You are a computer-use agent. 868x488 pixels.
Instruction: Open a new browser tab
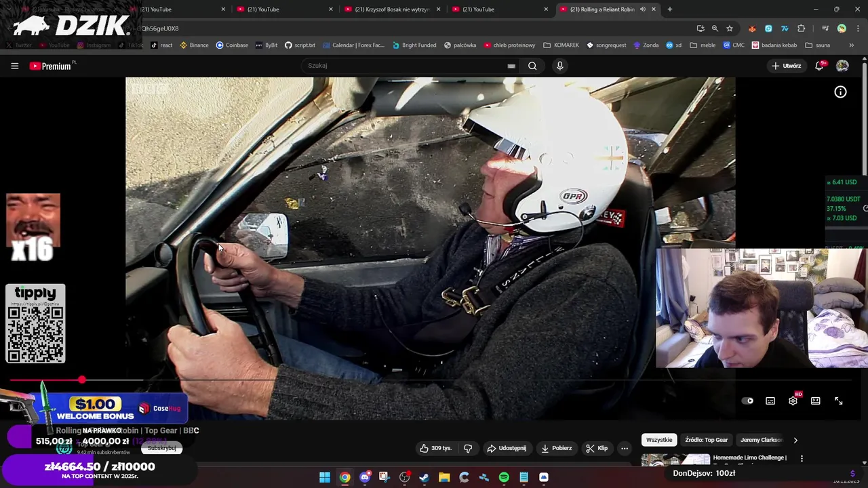[670, 9]
